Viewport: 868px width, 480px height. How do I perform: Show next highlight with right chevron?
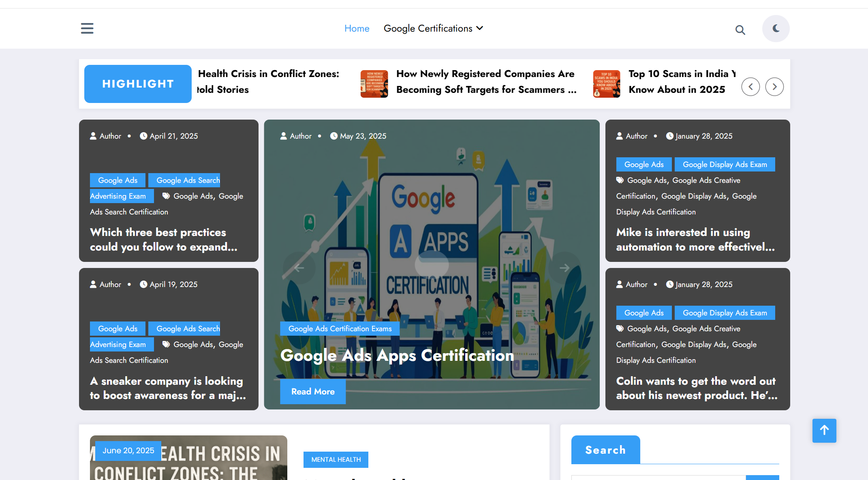(x=774, y=87)
